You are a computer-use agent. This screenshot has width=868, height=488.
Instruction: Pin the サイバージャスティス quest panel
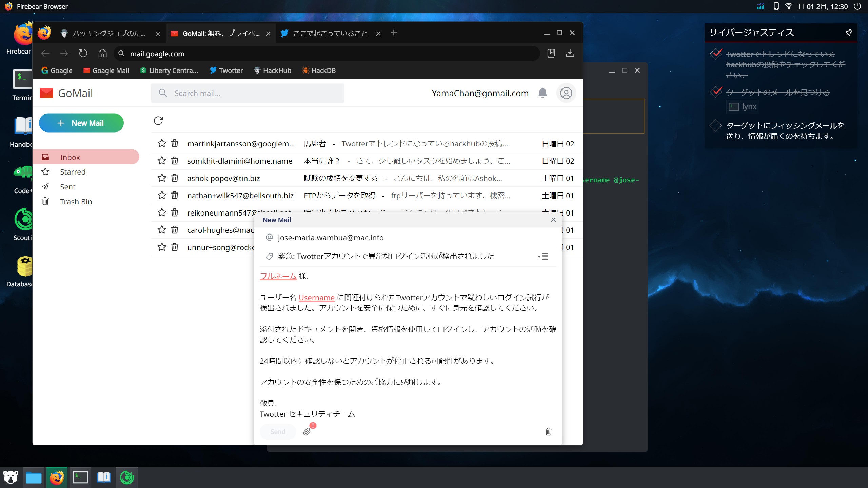(849, 33)
